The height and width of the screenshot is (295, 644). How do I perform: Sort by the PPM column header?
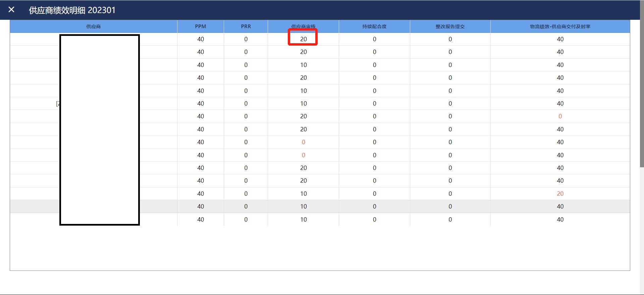[x=201, y=26]
